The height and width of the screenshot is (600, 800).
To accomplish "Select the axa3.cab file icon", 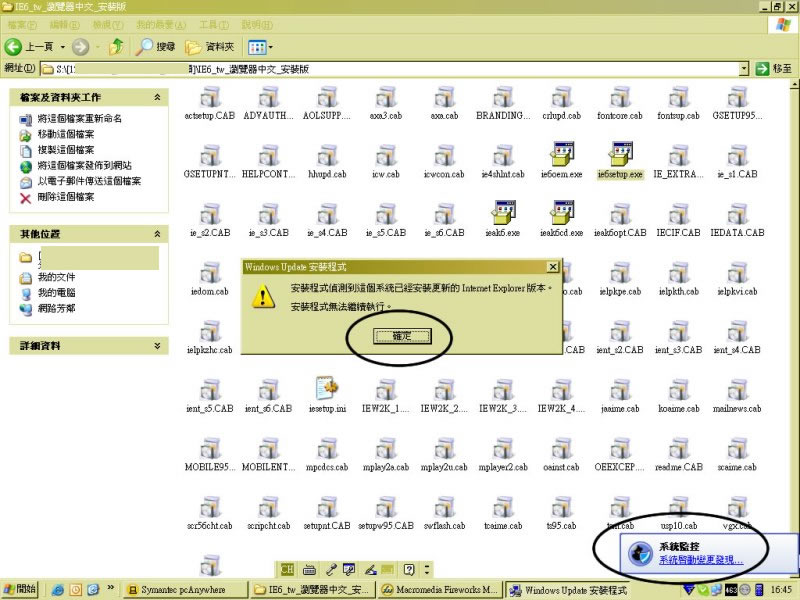I will (x=386, y=96).
